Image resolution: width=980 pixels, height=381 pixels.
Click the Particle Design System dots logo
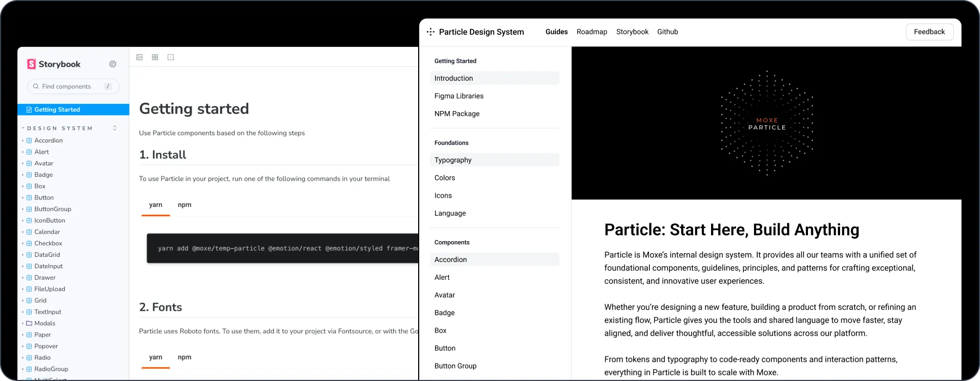point(431,32)
